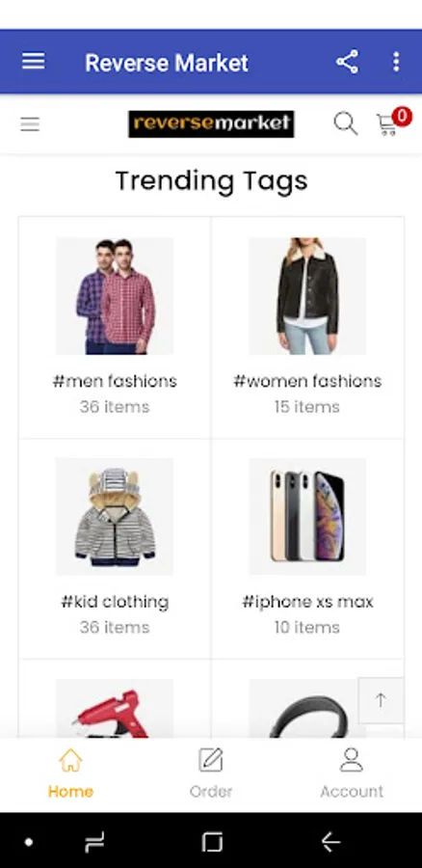Open the hamburger menu in blue app bar
This screenshot has width=422, height=868.
point(33,62)
